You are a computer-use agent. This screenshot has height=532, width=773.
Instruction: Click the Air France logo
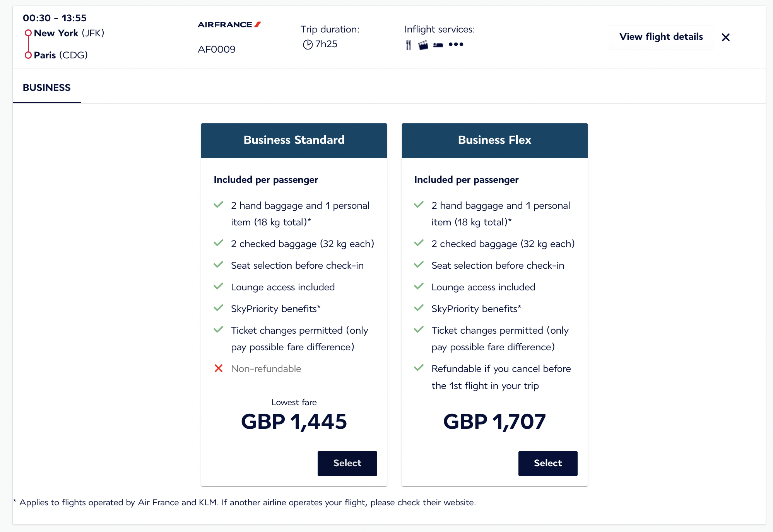pos(229,25)
